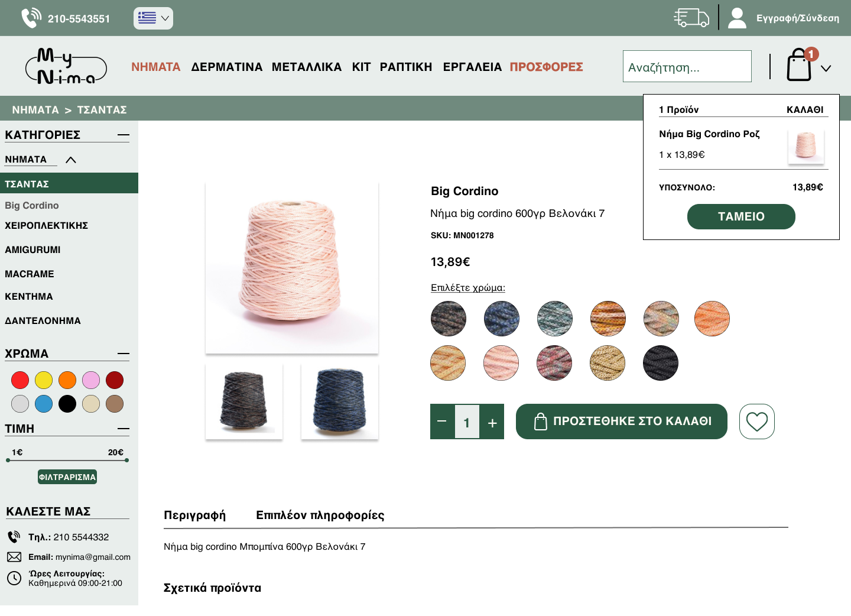Collapse the ΚΑΤΗΓΟΡΙΕΣ section
Viewport: 851px width, 616px height.
tap(123, 135)
